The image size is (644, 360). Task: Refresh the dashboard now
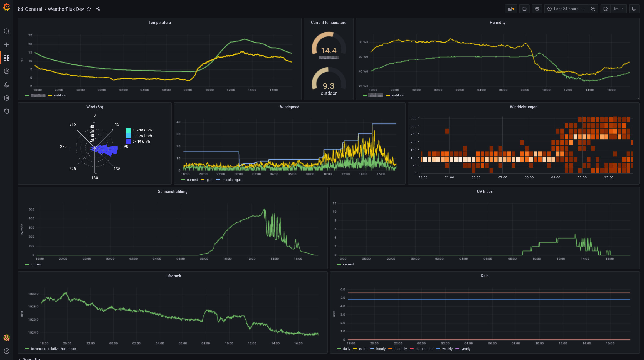pyautogui.click(x=605, y=9)
